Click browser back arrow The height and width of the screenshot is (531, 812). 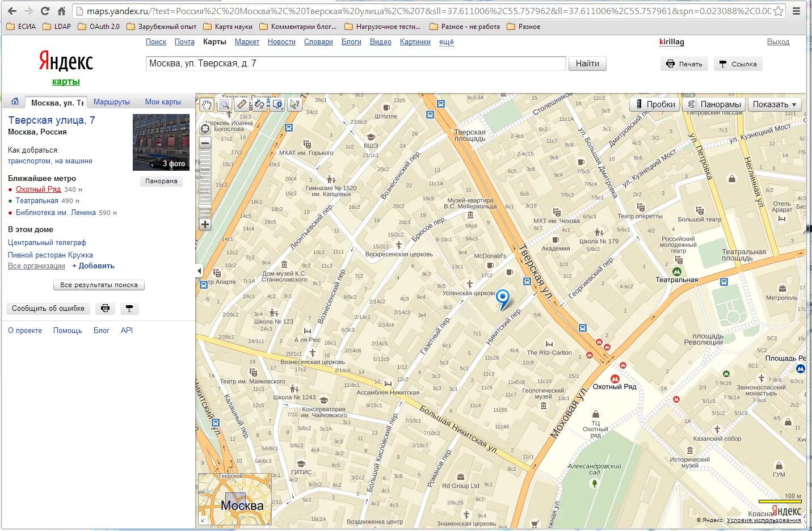(12, 11)
